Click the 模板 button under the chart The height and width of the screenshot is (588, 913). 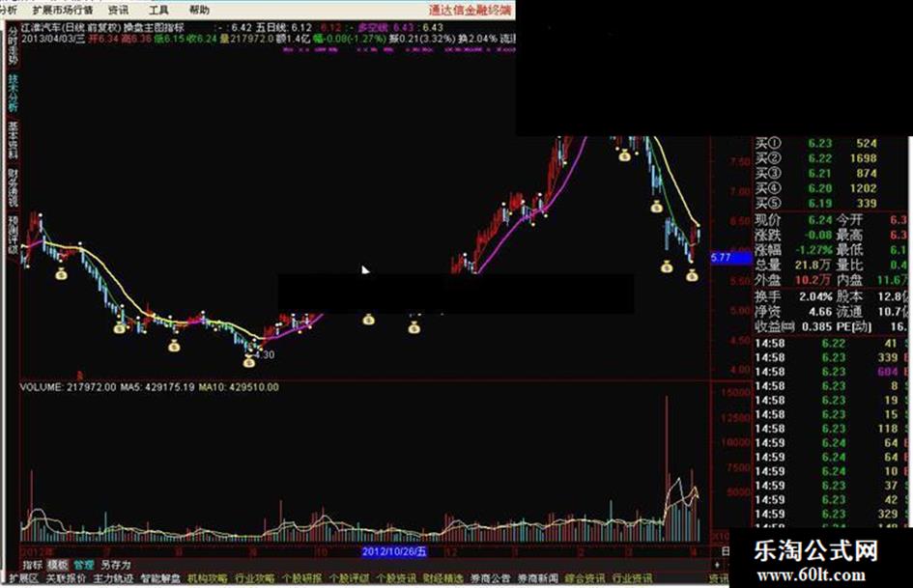[58, 565]
